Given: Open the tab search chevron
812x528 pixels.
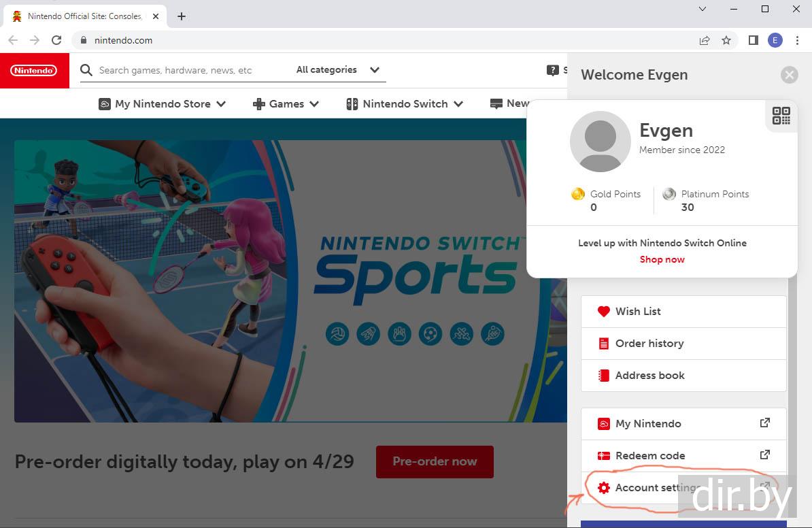Looking at the screenshot, I should click(703, 9).
